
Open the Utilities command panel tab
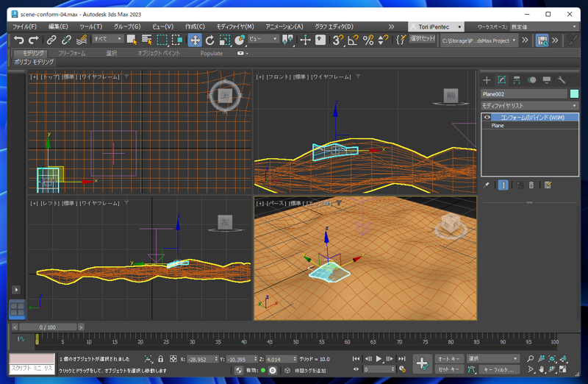[x=562, y=80]
